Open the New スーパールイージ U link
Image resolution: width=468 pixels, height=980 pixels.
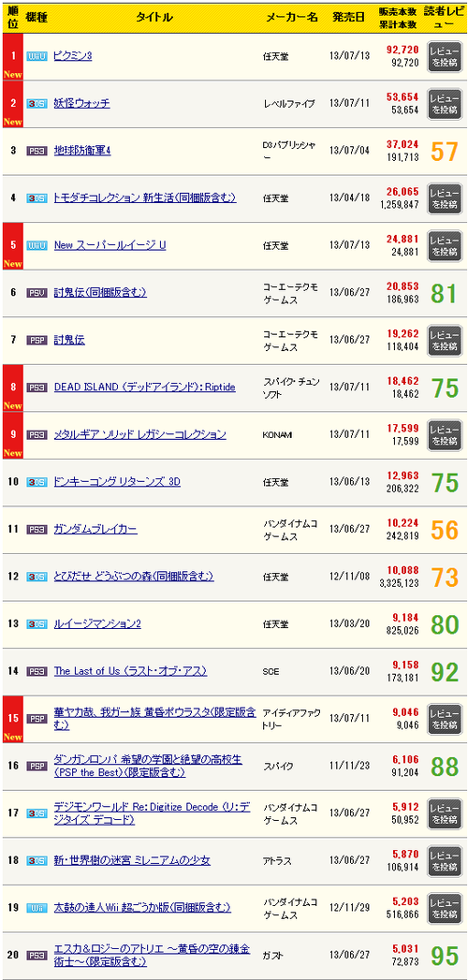110,245
